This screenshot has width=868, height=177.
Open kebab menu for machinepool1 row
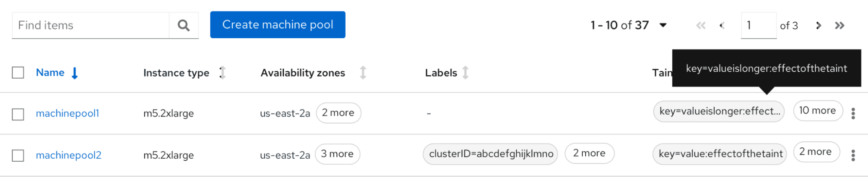pyautogui.click(x=853, y=114)
